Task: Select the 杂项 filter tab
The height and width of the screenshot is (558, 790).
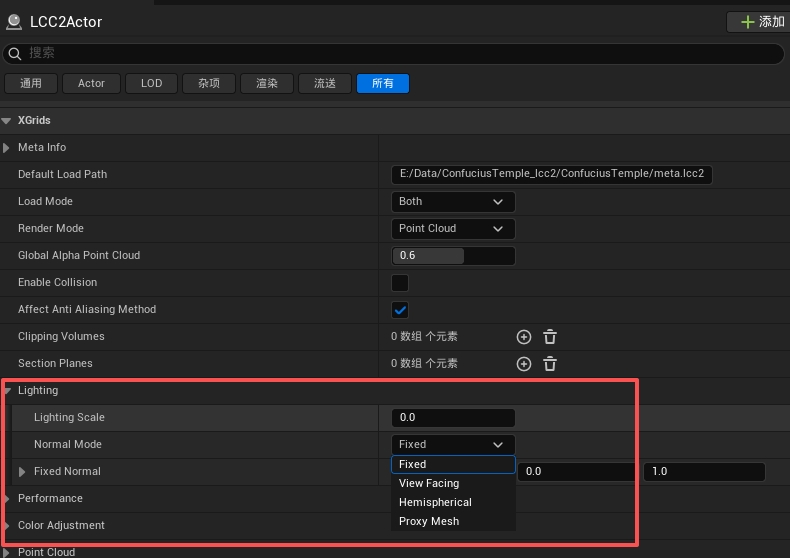Action: [x=209, y=84]
